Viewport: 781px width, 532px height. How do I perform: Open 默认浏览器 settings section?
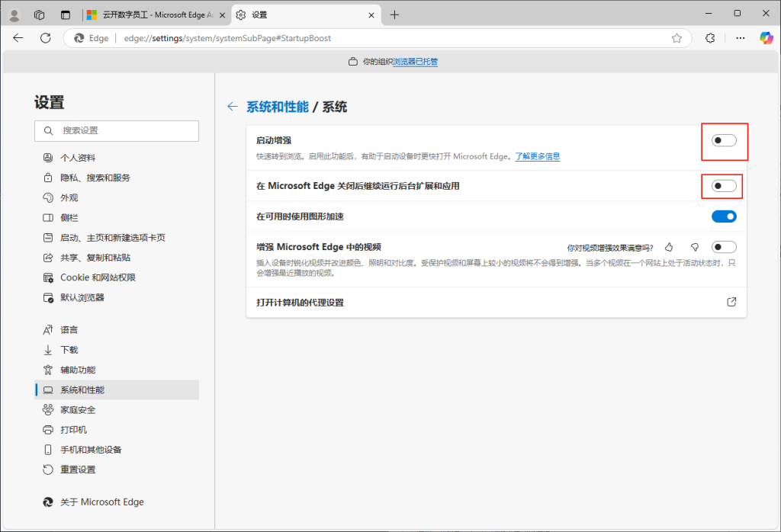point(117,297)
